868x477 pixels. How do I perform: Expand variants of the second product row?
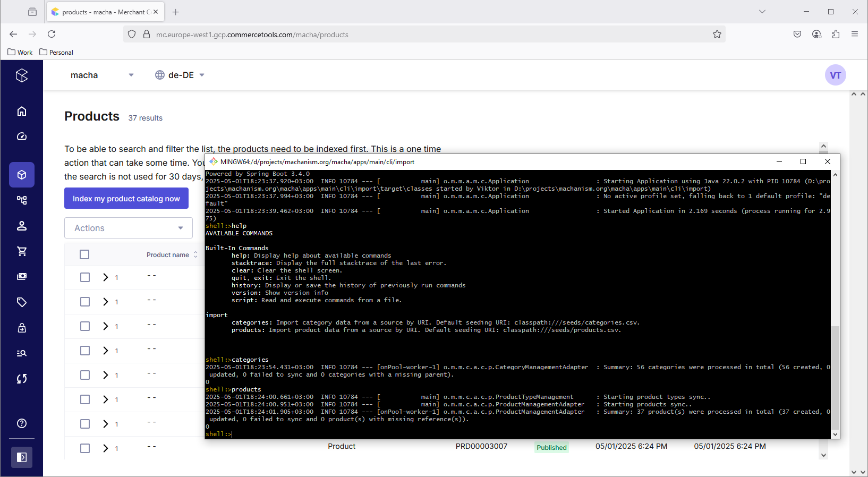106,302
